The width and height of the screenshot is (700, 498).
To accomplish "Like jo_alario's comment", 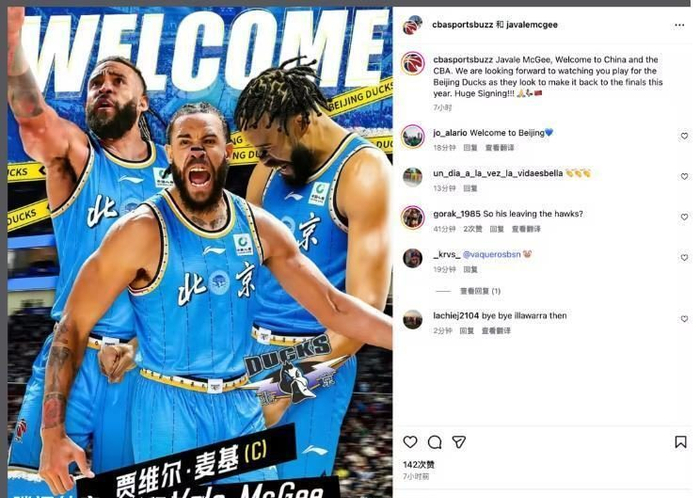I will [684, 136].
